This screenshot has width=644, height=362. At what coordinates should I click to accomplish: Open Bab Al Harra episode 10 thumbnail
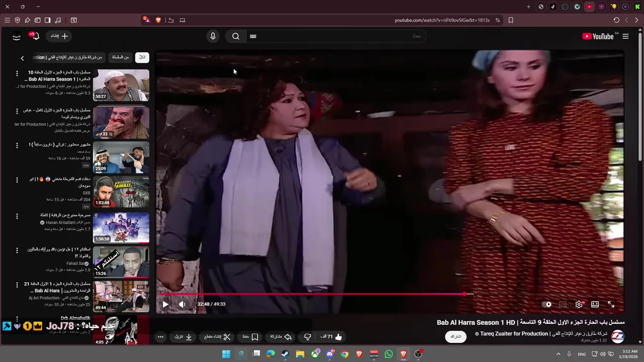[121, 85]
